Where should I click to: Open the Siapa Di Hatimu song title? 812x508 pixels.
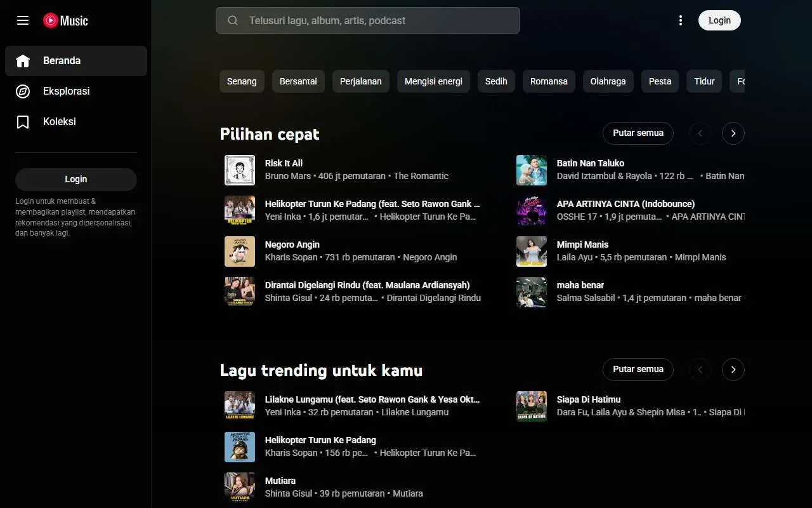[589, 399]
